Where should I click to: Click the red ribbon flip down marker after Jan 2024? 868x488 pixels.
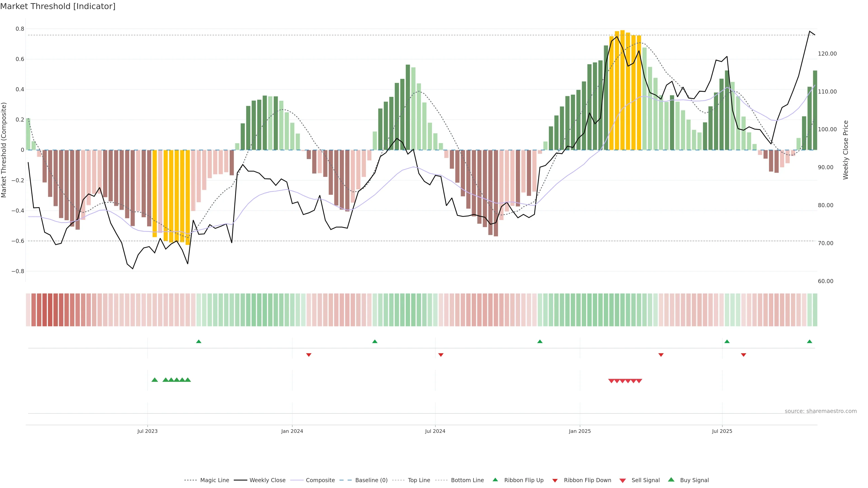[x=309, y=355]
